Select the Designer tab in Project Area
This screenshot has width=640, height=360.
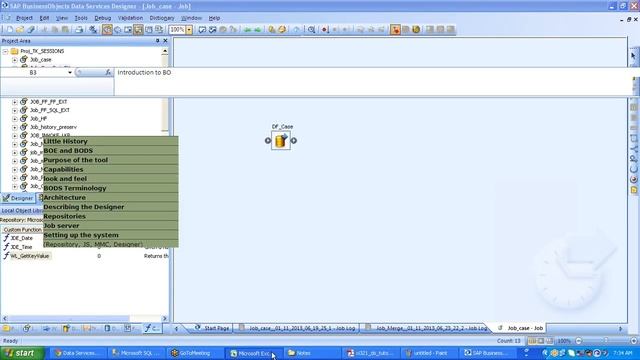[x=18, y=198]
